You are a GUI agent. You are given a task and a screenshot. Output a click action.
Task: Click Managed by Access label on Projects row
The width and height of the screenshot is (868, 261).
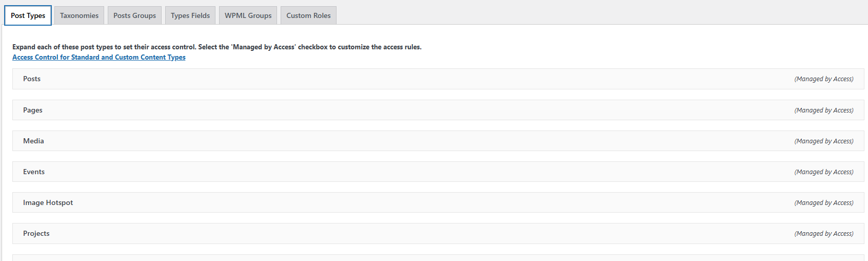(x=824, y=234)
